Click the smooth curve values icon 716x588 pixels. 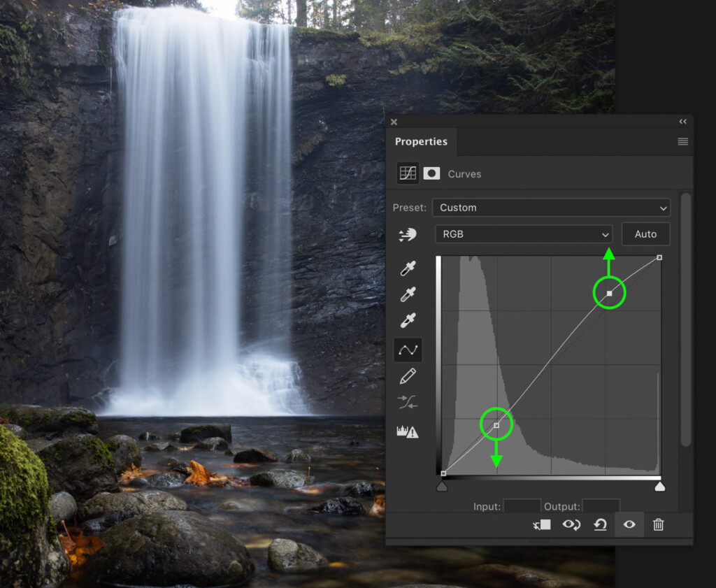(408, 402)
